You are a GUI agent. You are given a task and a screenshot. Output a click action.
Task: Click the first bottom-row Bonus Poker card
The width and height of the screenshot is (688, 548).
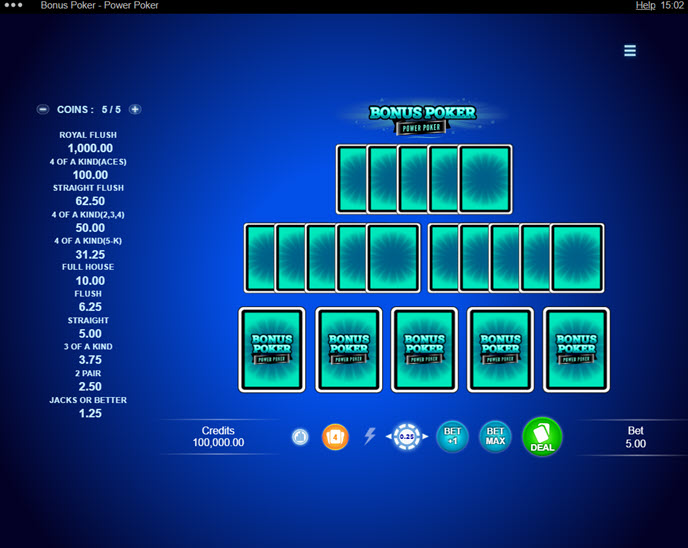tap(271, 349)
